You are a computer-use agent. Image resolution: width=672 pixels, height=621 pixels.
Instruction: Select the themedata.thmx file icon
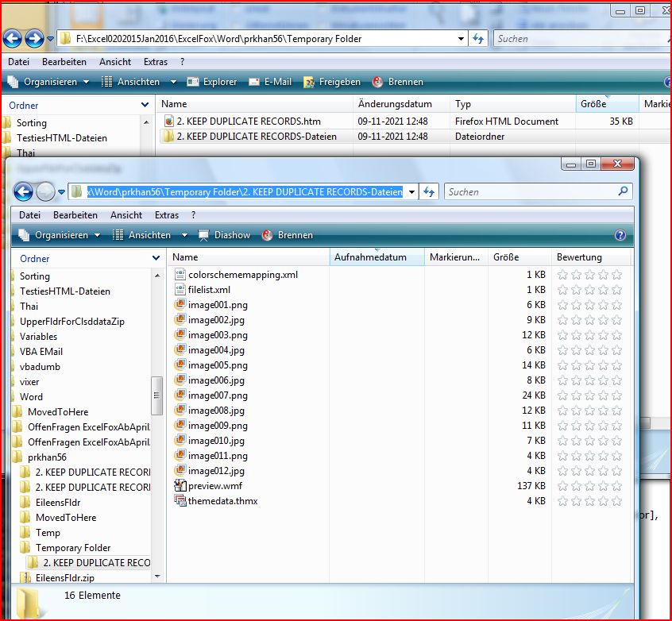tap(180, 500)
